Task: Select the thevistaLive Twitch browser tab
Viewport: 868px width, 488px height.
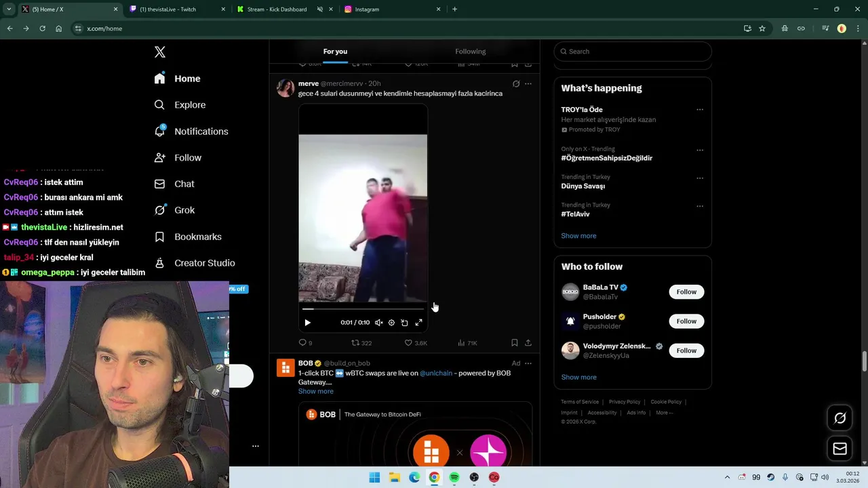Action: (x=178, y=9)
